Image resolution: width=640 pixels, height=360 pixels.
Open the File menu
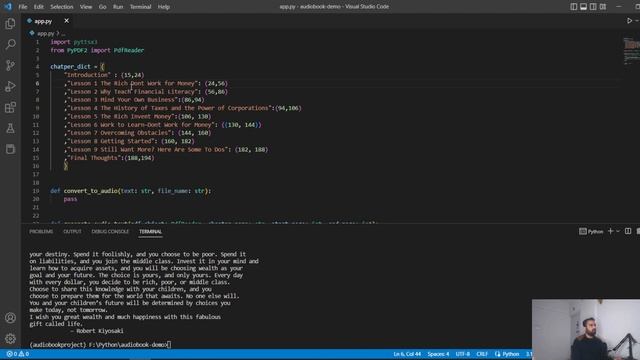pyautogui.click(x=23, y=7)
